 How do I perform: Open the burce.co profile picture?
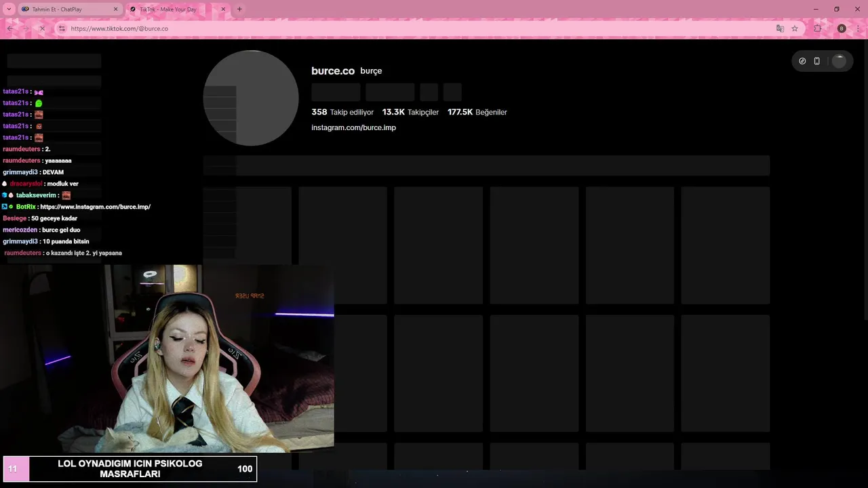[251, 98]
